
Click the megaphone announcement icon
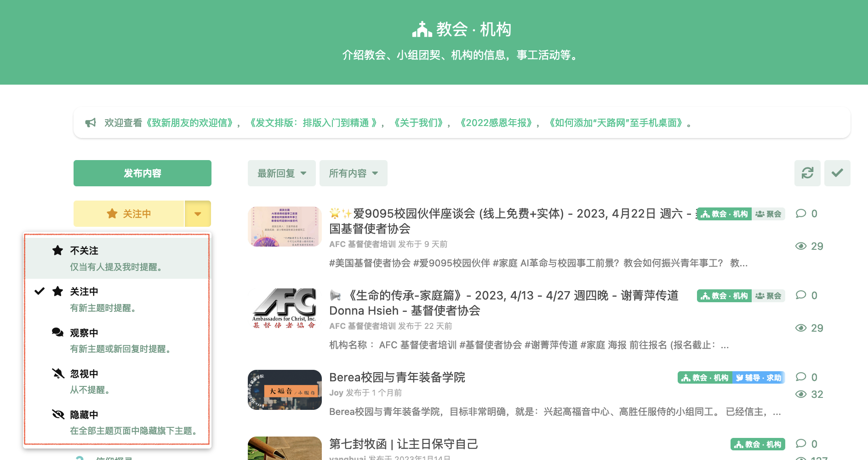91,123
